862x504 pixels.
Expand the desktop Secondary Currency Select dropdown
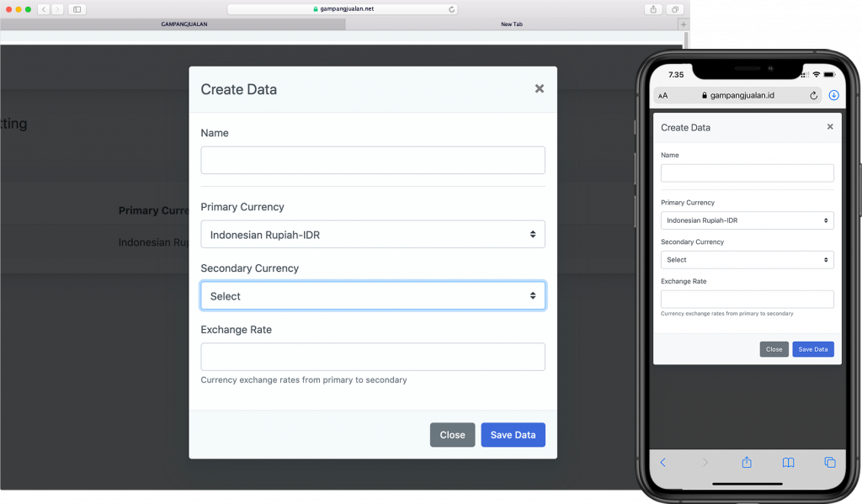[x=372, y=296]
